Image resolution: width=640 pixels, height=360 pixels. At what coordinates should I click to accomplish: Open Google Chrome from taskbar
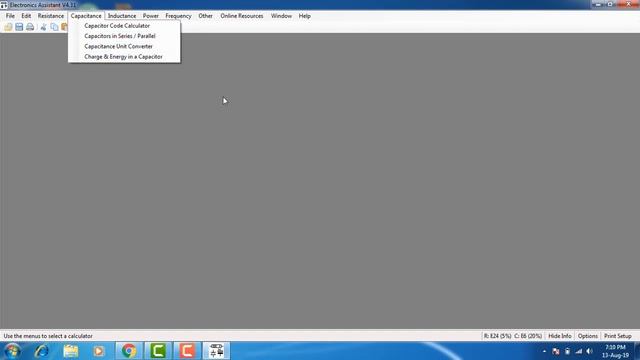[x=129, y=351]
